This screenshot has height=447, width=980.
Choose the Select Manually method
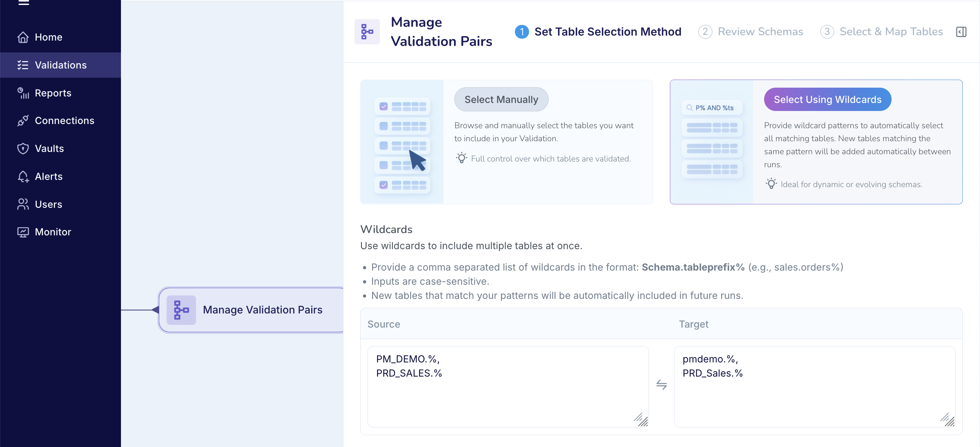(x=501, y=99)
